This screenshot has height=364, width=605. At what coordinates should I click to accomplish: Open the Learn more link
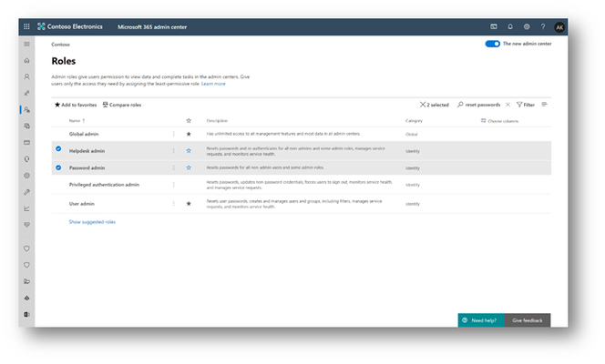213,84
